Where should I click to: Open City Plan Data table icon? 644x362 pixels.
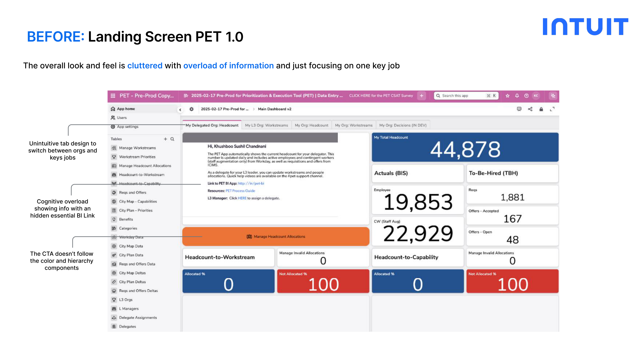[x=114, y=255]
